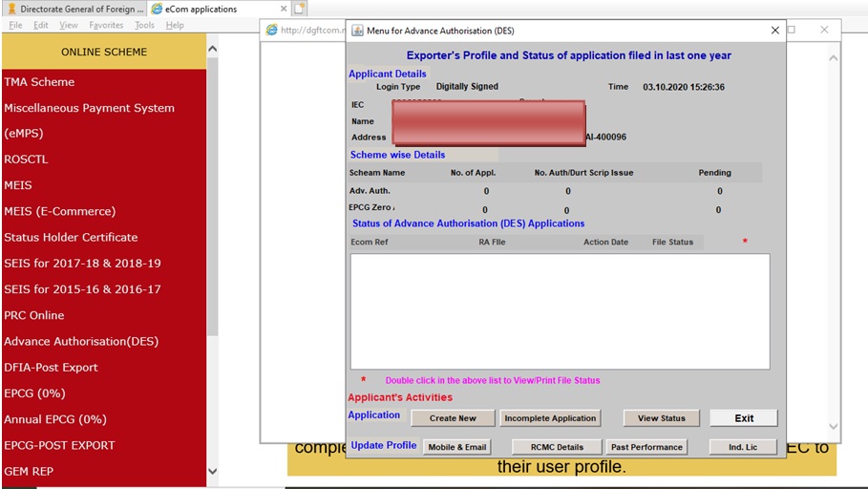Open Annual EPCG (0%) link
Image resolution: width=868 pixels, height=489 pixels.
pyautogui.click(x=55, y=420)
